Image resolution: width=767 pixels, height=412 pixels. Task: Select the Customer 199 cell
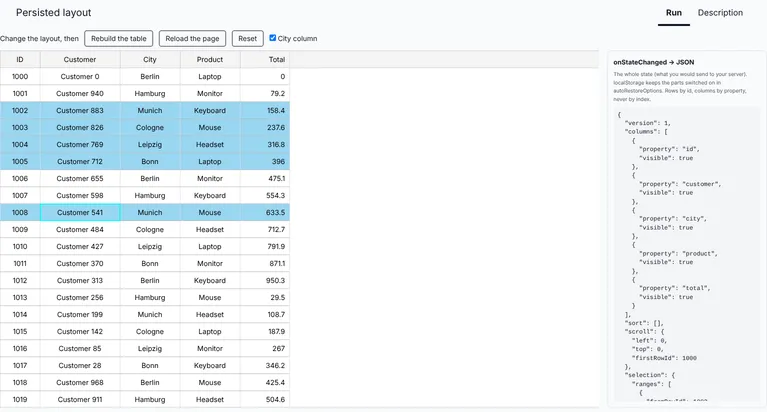[80, 315]
